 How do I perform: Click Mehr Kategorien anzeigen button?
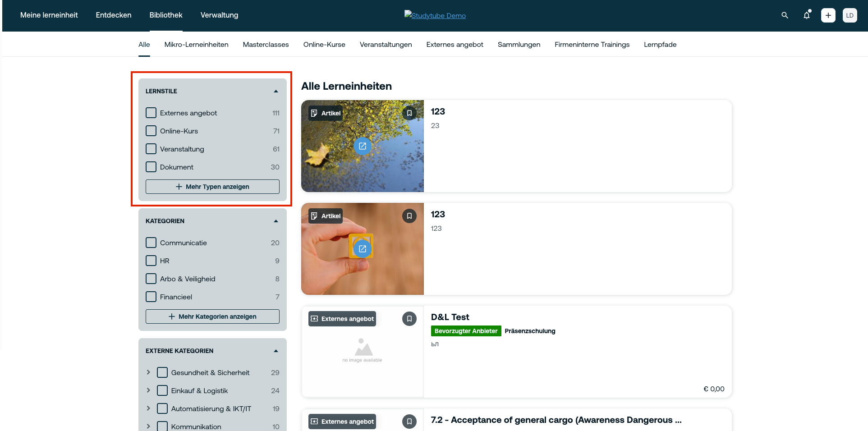pyautogui.click(x=212, y=316)
